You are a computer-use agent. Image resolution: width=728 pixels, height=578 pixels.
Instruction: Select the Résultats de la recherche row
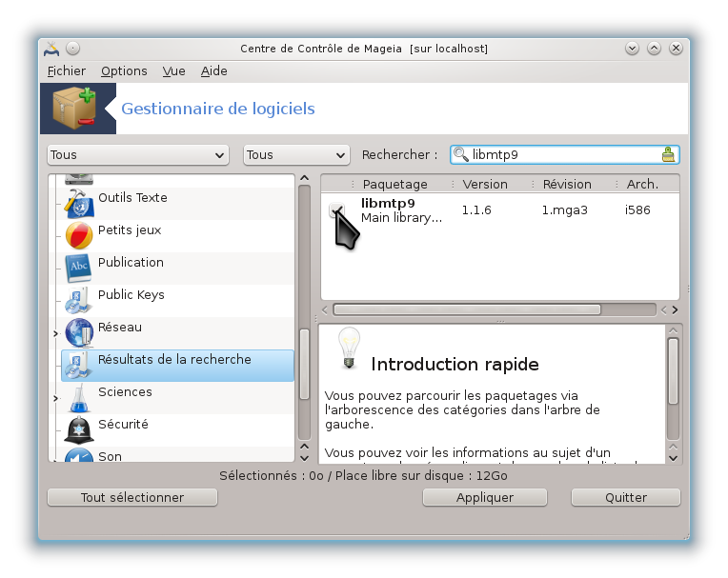[177, 366]
